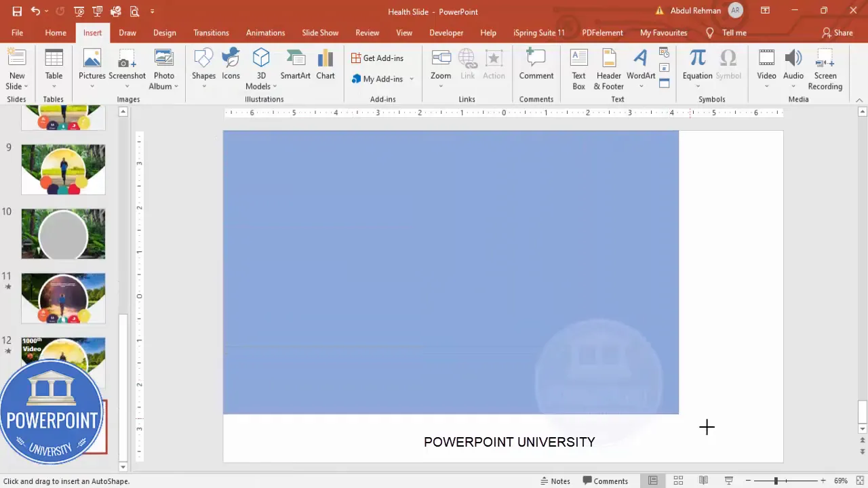Switch to the Home tab
This screenshot has height=488, width=868.
point(56,33)
